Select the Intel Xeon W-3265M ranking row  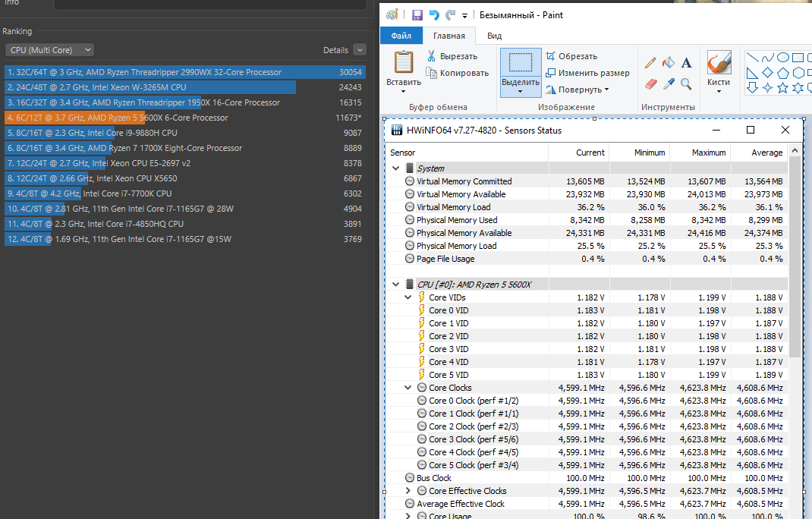tap(185, 87)
